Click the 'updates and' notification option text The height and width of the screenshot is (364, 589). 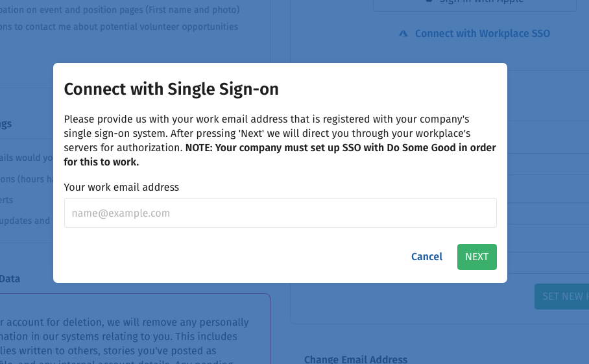[x=25, y=221]
